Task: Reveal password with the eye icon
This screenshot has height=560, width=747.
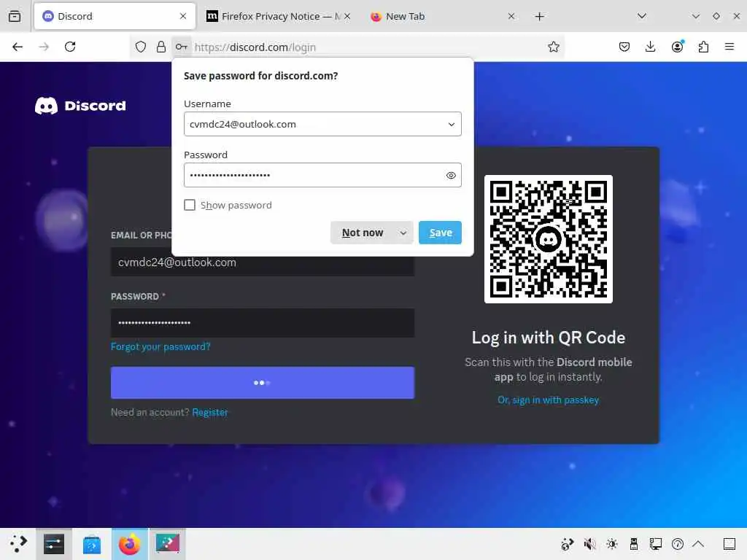Action: [451, 175]
